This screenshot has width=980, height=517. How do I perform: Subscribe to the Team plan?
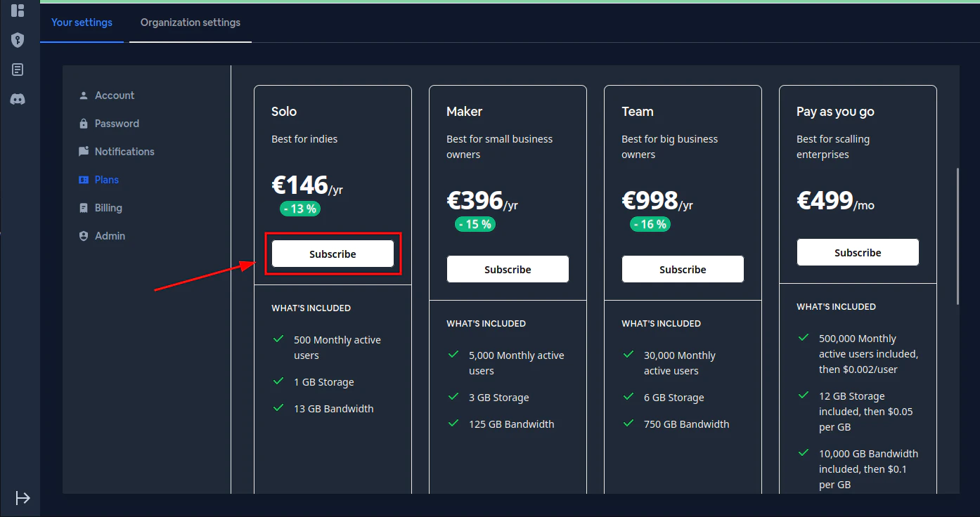coord(683,270)
